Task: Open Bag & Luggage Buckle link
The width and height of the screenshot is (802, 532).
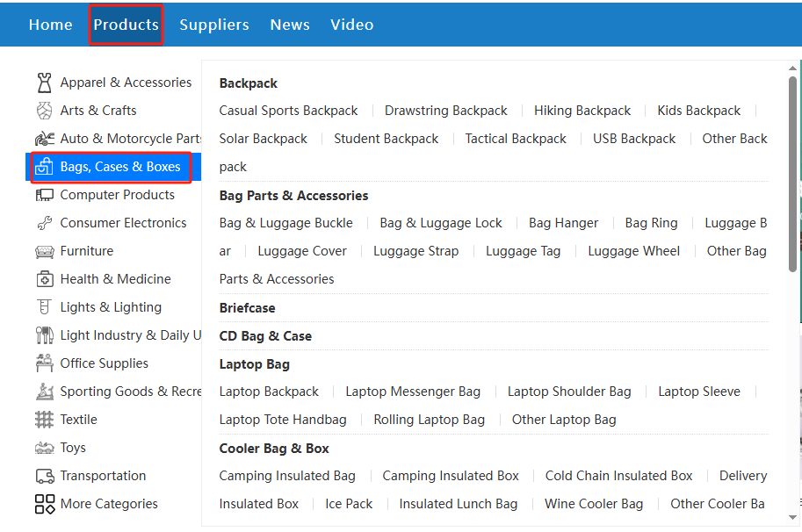Action: click(285, 223)
